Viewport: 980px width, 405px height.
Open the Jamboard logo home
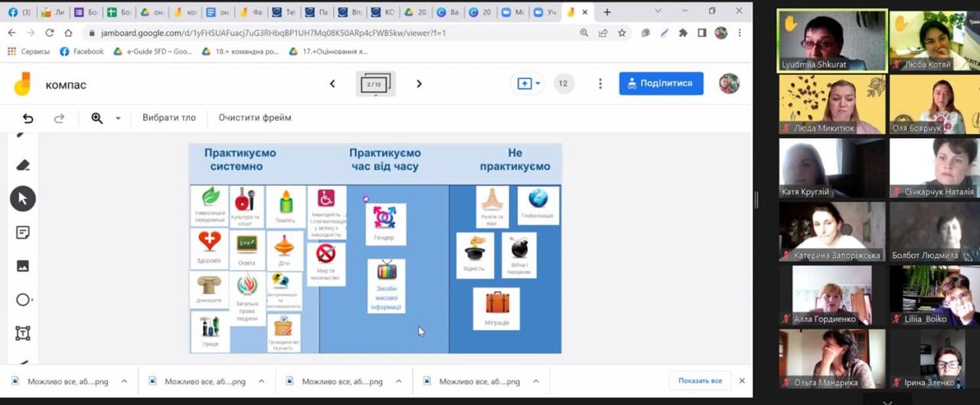point(22,84)
